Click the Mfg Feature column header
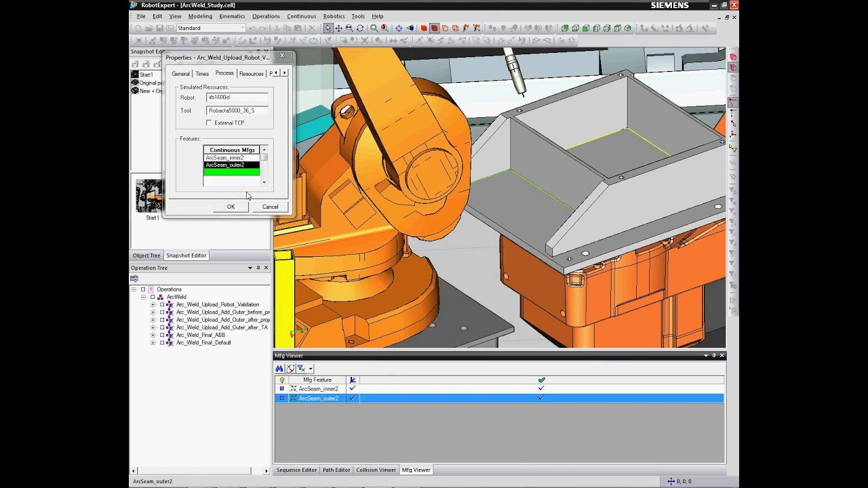The image size is (868, 488). 317,380
